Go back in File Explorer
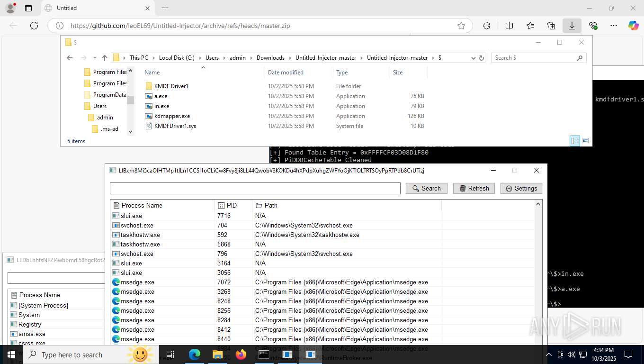 (x=70, y=58)
